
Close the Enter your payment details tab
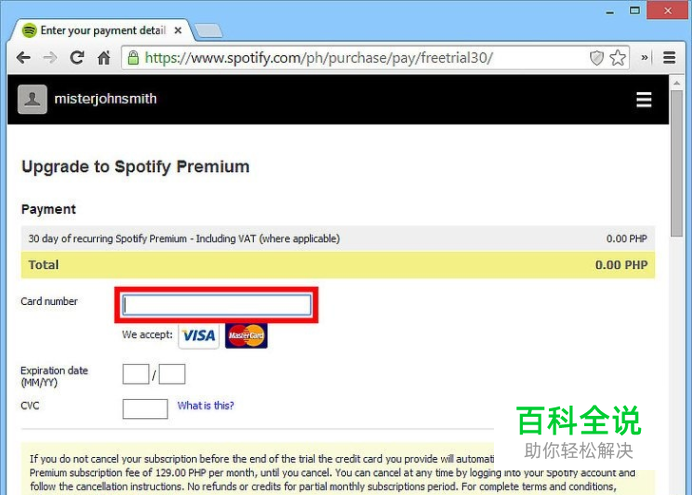[x=178, y=30]
